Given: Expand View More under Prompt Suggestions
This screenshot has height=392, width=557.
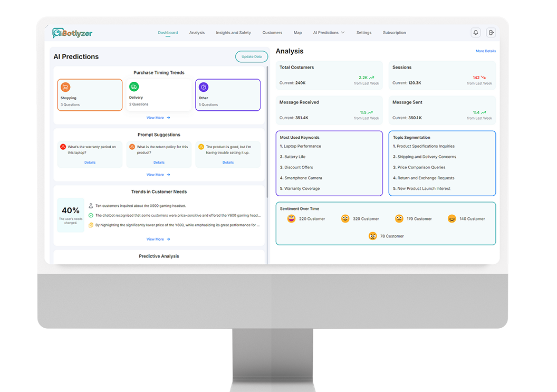Looking at the screenshot, I should pos(158,175).
